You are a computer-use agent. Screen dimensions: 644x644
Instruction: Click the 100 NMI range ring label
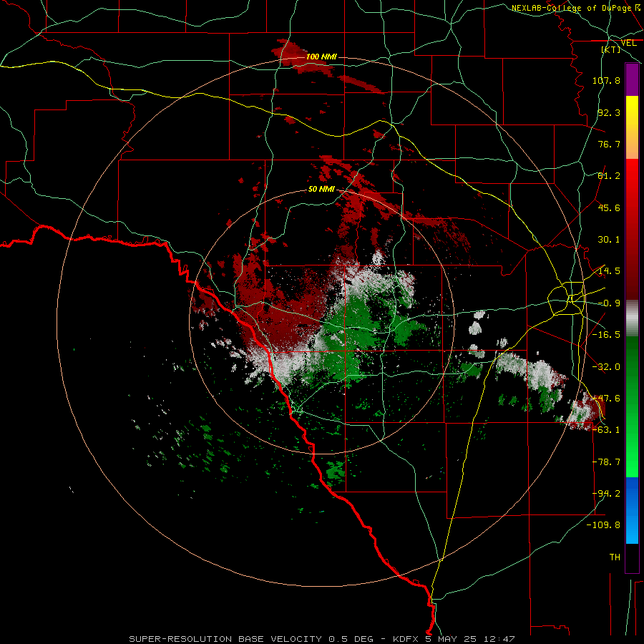(321, 57)
